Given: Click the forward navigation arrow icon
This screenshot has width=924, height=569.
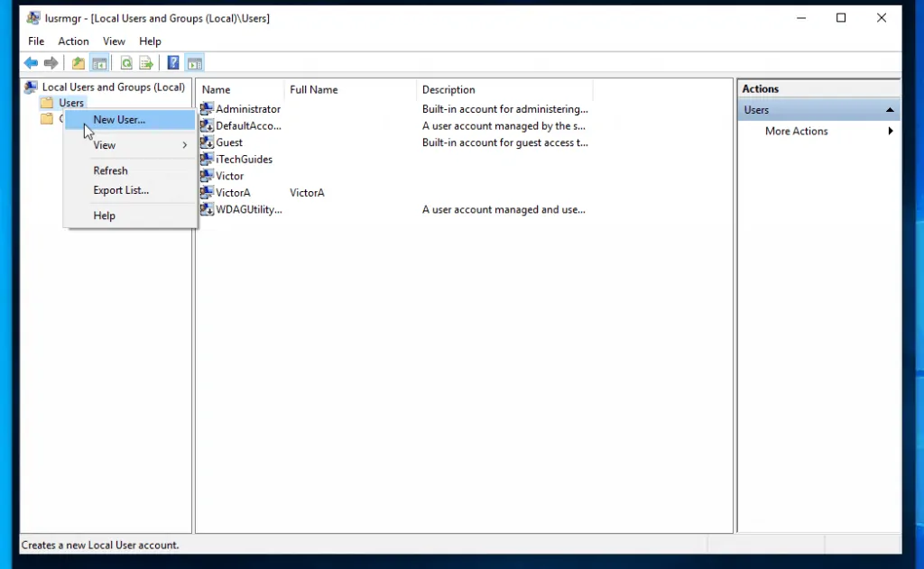Looking at the screenshot, I should click(x=51, y=62).
